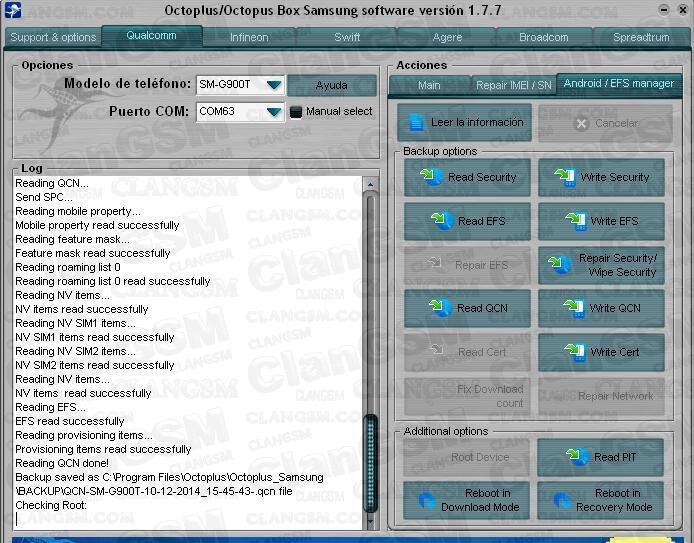The height and width of the screenshot is (543, 694).
Task: Click the Log scroll-up arrow
Action: point(371,185)
